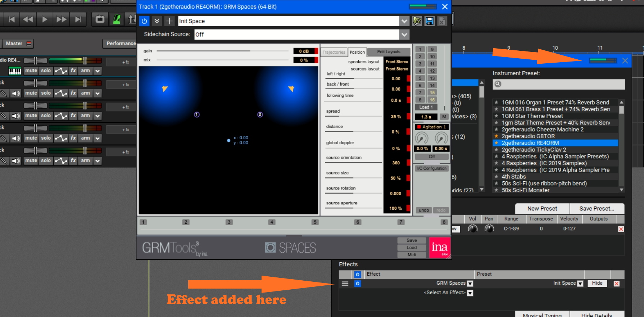Switch to the Trajectories tab
The image size is (644, 317).
pyautogui.click(x=334, y=52)
